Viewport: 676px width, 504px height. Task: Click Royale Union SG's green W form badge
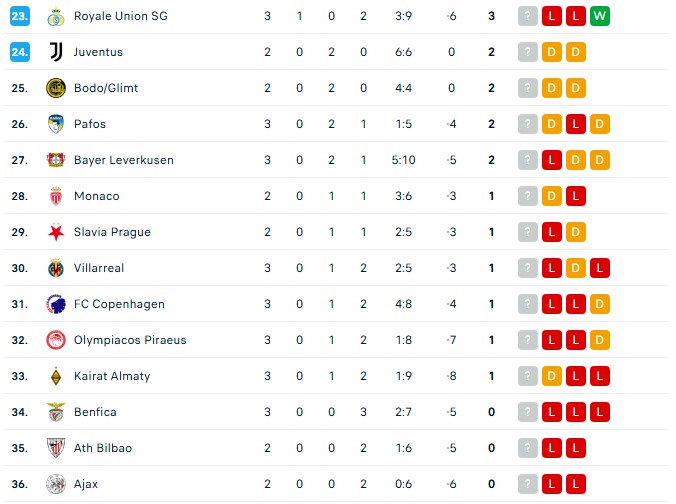[600, 16]
